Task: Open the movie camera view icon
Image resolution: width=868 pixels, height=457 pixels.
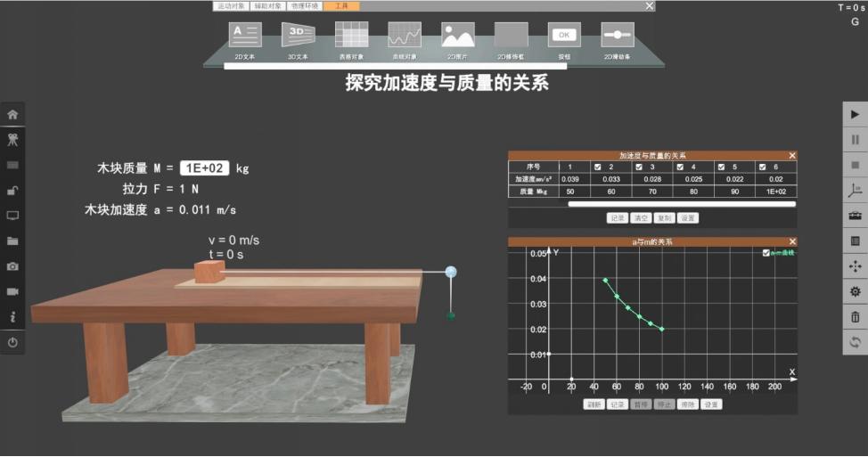Action: (12, 140)
